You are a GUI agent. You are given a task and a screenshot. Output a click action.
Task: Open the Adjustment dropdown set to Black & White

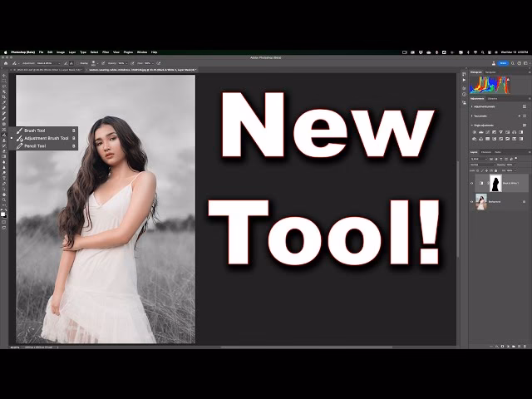click(x=48, y=63)
